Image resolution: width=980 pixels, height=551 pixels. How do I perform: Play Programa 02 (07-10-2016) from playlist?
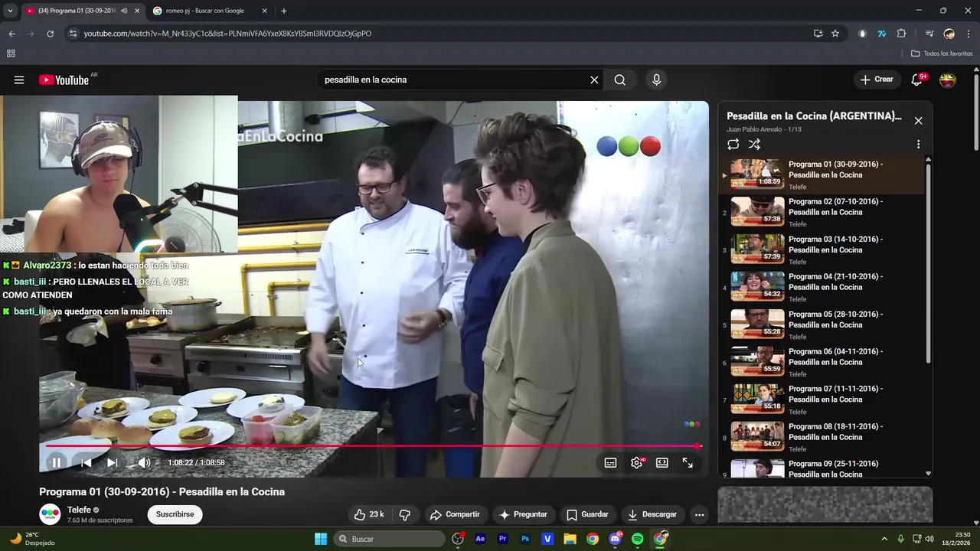822,212
